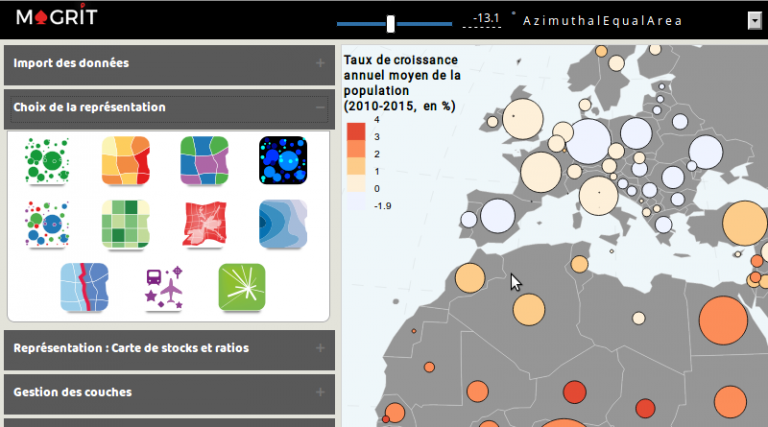Choose the orange choropleth map icon
768x427 pixels.
click(x=125, y=160)
